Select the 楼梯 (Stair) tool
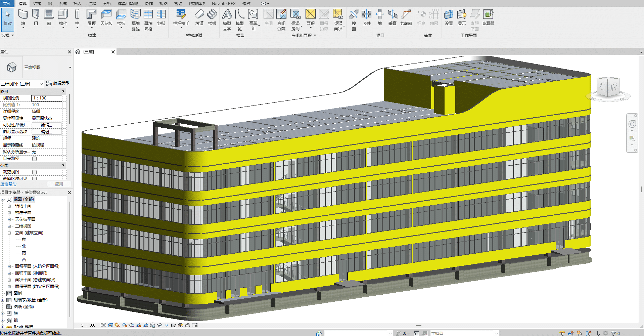644x336 pixels. click(x=212, y=17)
